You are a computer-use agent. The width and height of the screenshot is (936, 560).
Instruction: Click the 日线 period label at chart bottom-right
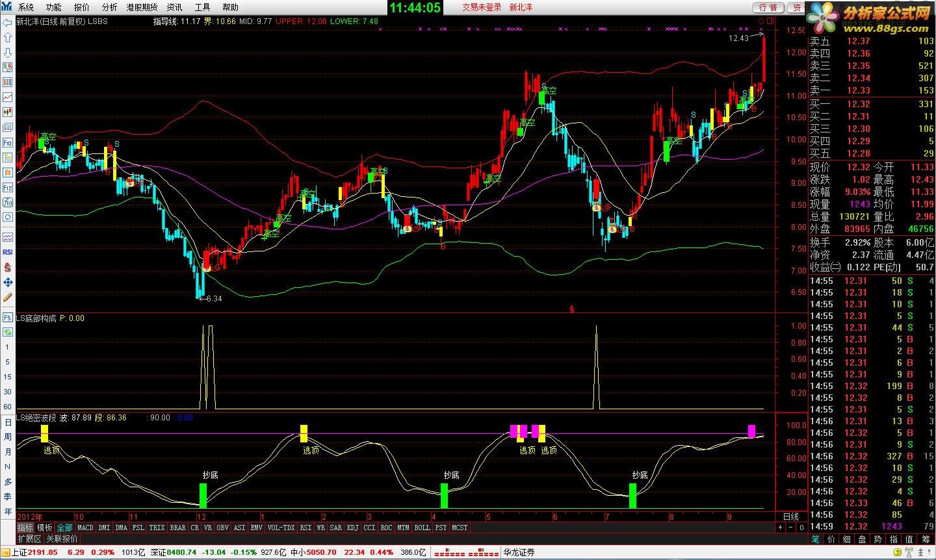tap(790, 517)
